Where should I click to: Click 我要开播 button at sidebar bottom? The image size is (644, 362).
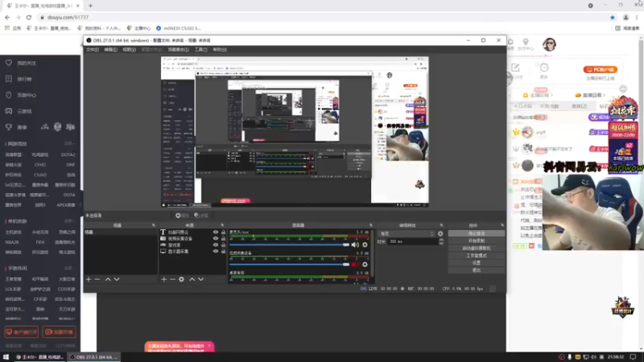pos(60,332)
